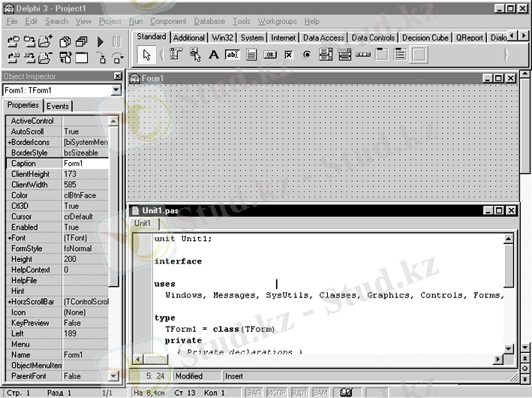Screen dimensions: 532x398
Task: Toggle the ИСПР indicator in status bar
Action: (x=275, y=393)
